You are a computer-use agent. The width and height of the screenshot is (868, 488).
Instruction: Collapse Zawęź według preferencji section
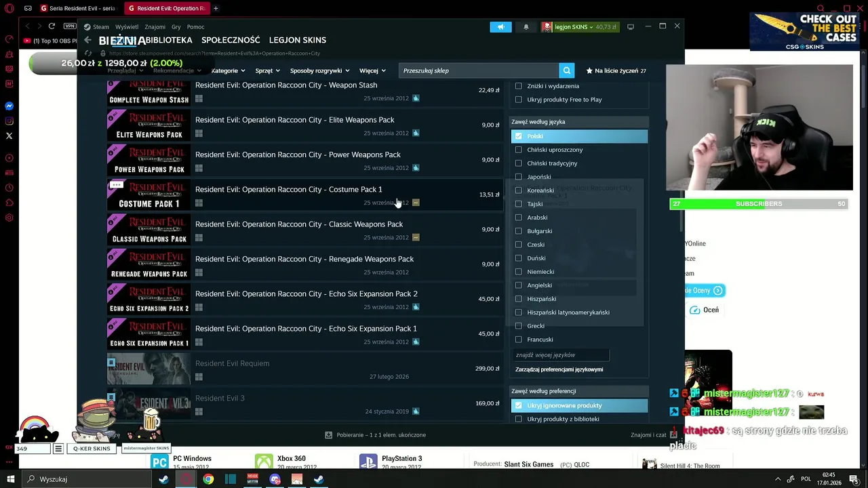pos(579,391)
